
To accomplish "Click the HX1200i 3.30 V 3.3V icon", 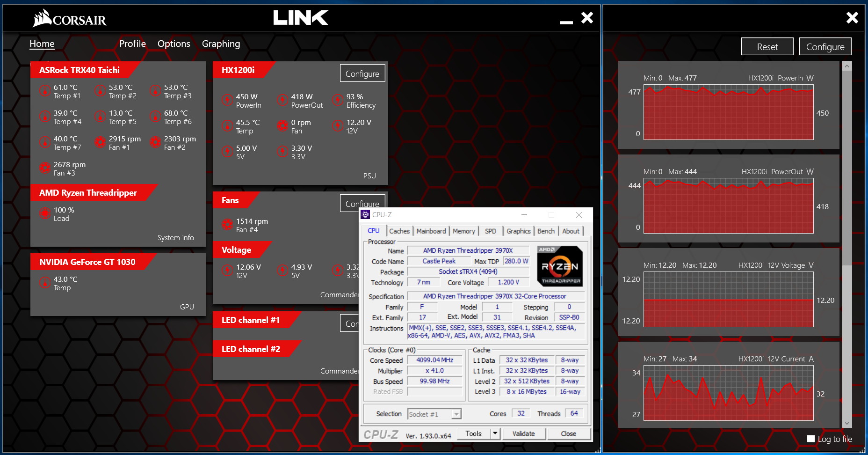I will 282,152.
